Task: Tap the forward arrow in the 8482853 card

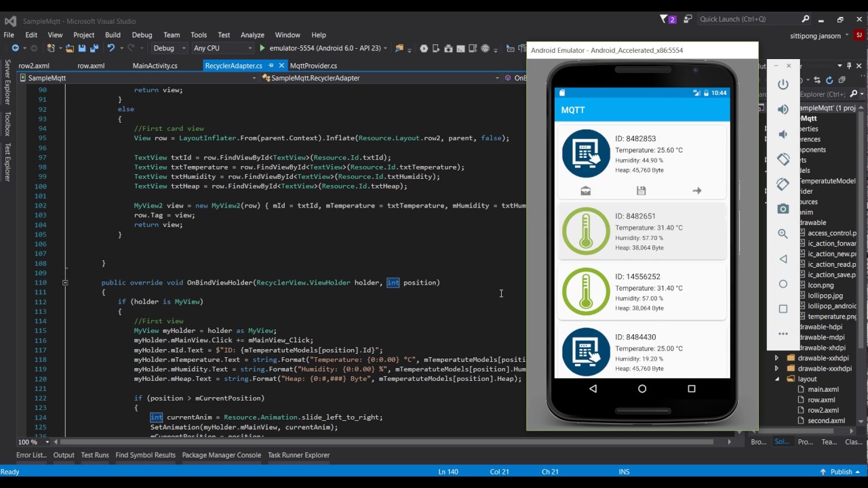Action: 697,191
